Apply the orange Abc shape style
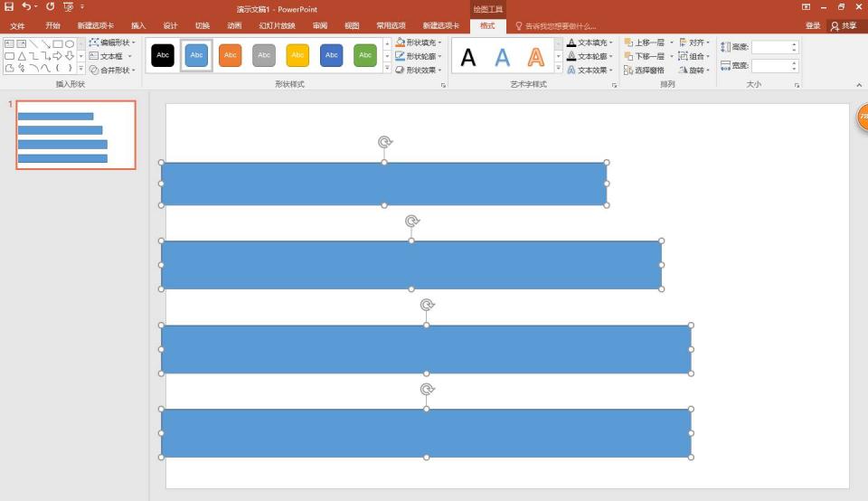Viewport: 868px width, 501px height. (231, 56)
